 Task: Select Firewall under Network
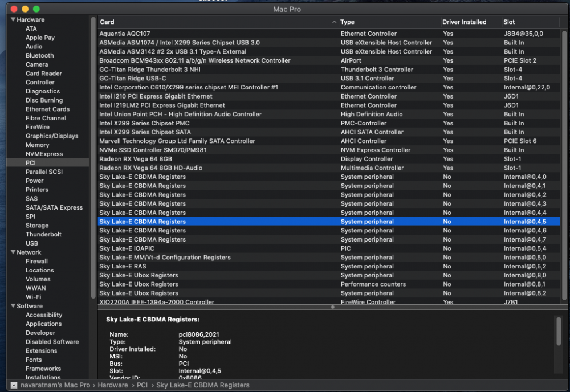(x=36, y=261)
